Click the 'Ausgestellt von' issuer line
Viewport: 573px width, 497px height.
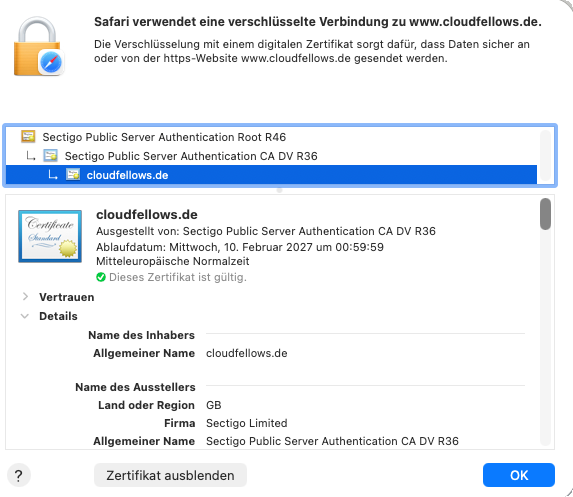coord(266,231)
